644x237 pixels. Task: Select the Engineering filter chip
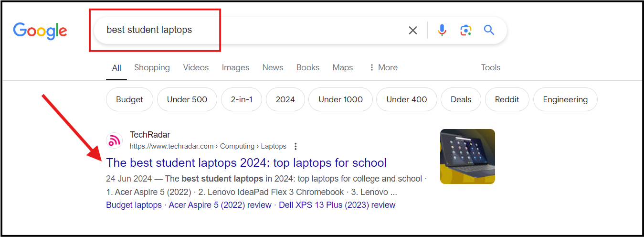coord(565,99)
